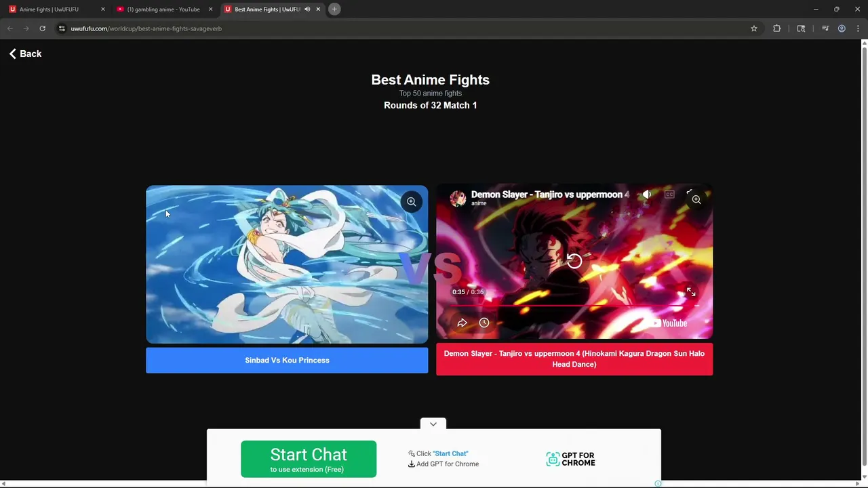Screen dimensions: 868x488
Task: Close the Best Anime Fights tab
Action: (318, 9)
